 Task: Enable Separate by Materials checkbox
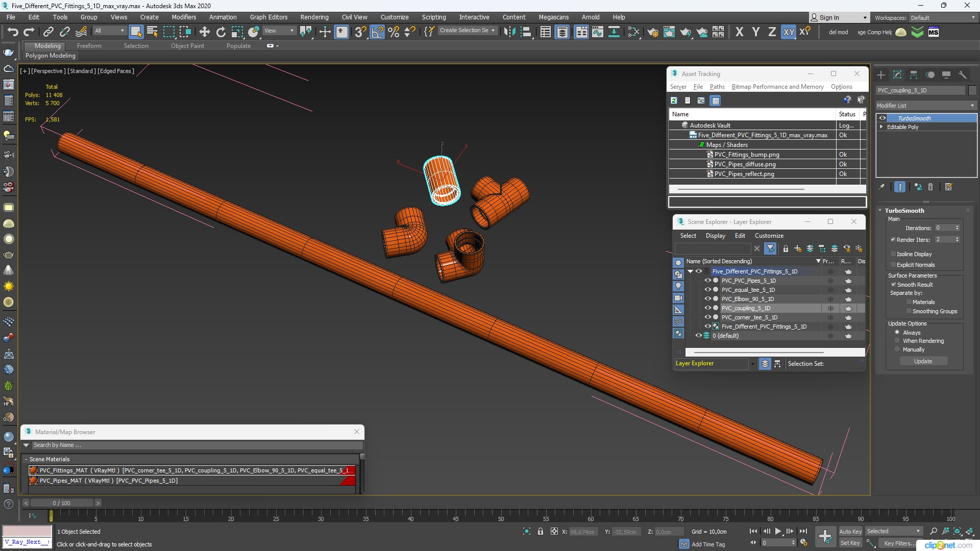pos(909,302)
